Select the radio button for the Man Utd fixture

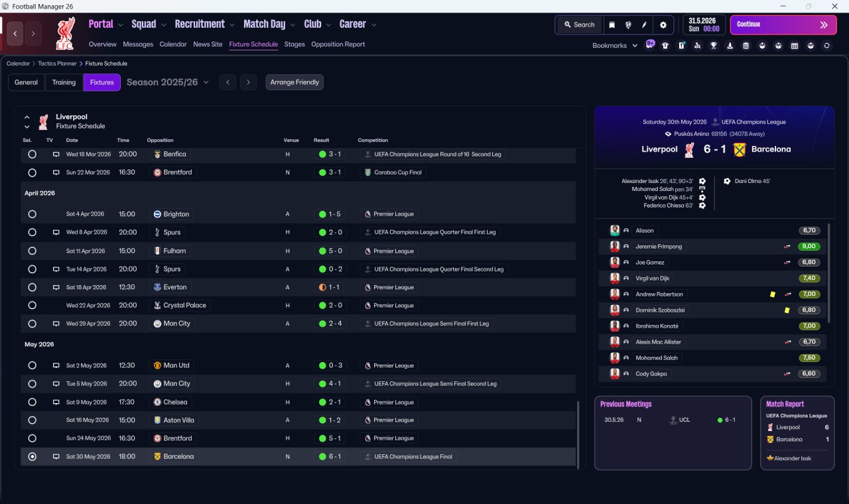pyautogui.click(x=32, y=365)
